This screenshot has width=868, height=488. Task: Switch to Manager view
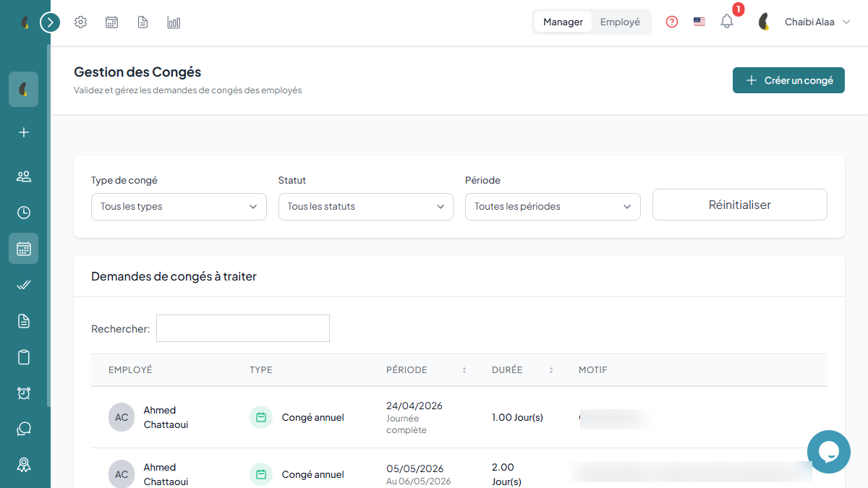(x=563, y=22)
